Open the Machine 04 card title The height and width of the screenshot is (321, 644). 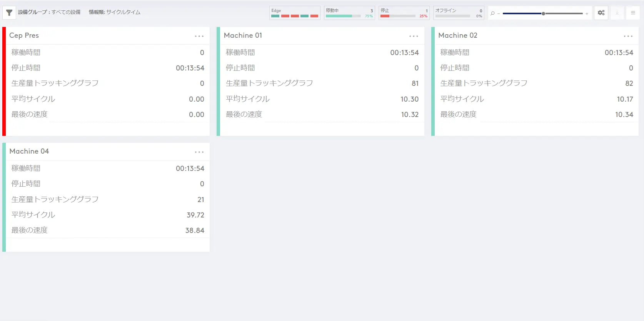(29, 151)
